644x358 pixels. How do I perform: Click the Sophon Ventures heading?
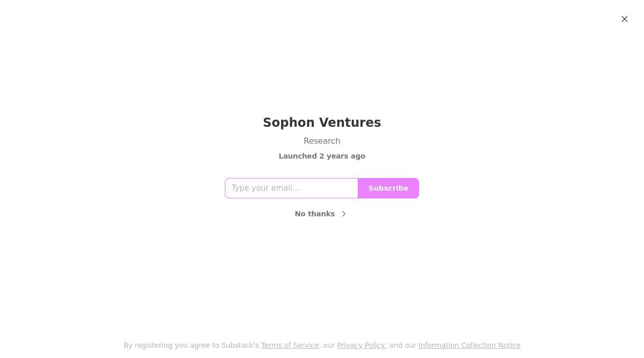click(x=322, y=123)
